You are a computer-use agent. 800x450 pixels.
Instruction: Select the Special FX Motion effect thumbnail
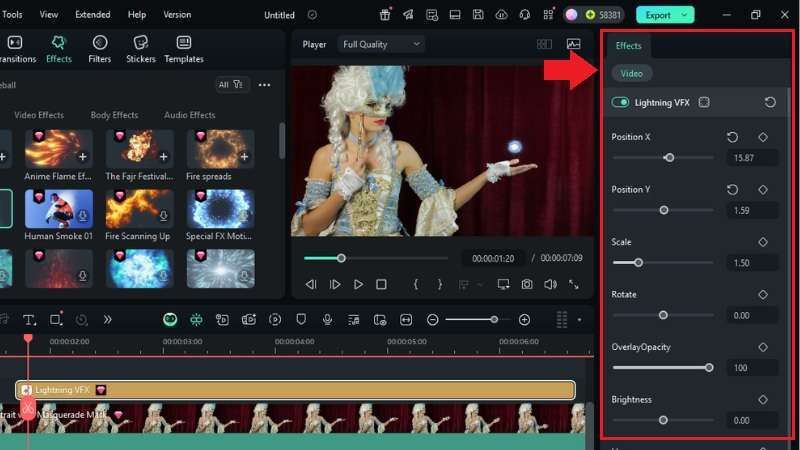(x=220, y=209)
